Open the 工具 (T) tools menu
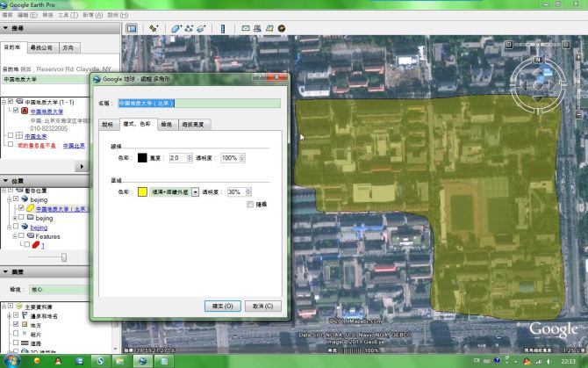 coord(68,15)
